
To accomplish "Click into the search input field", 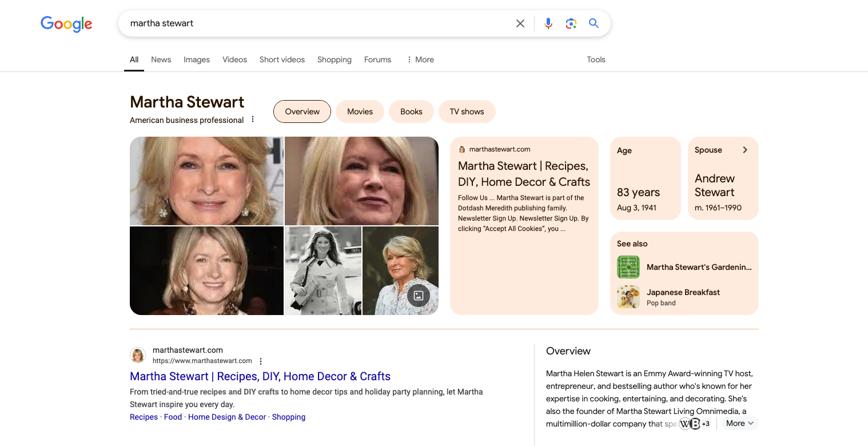I will [x=314, y=23].
